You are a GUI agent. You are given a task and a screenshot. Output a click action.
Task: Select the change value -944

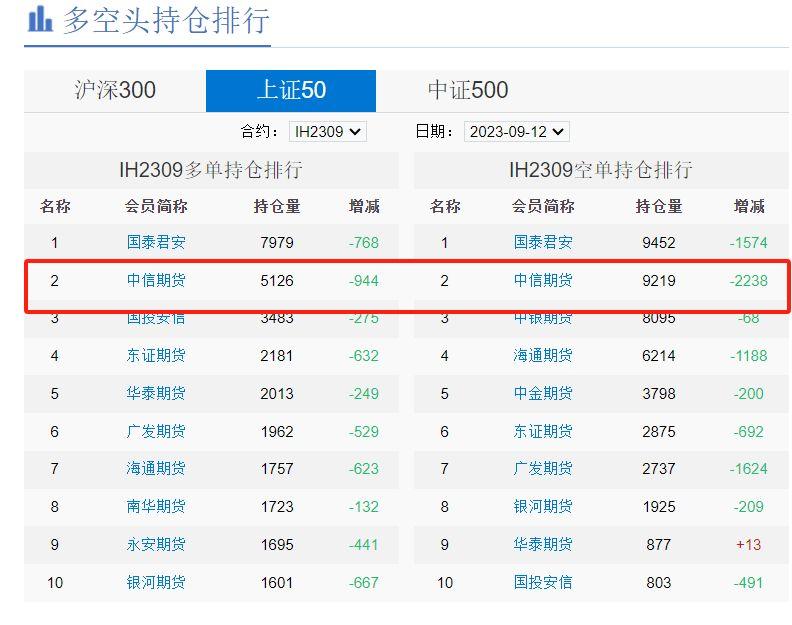pyautogui.click(x=364, y=280)
